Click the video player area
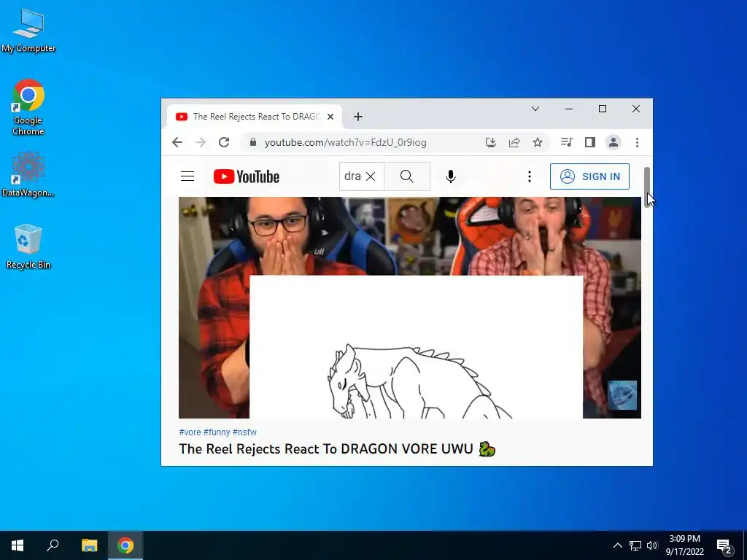 click(x=410, y=308)
